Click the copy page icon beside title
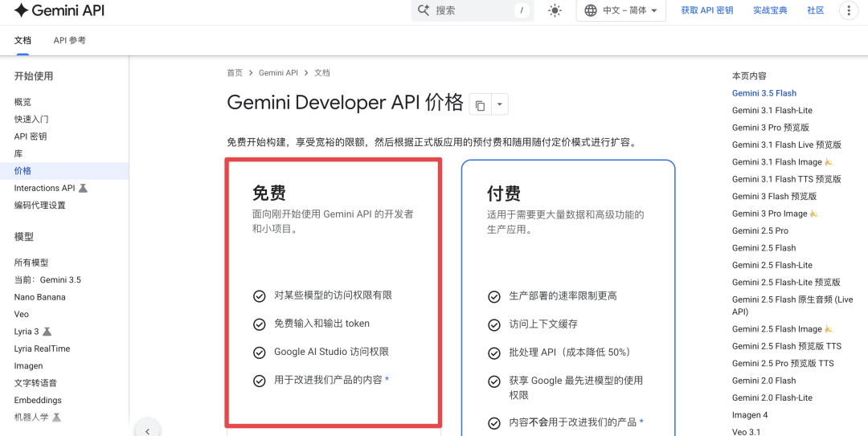868x436 pixels. (480, 104)
